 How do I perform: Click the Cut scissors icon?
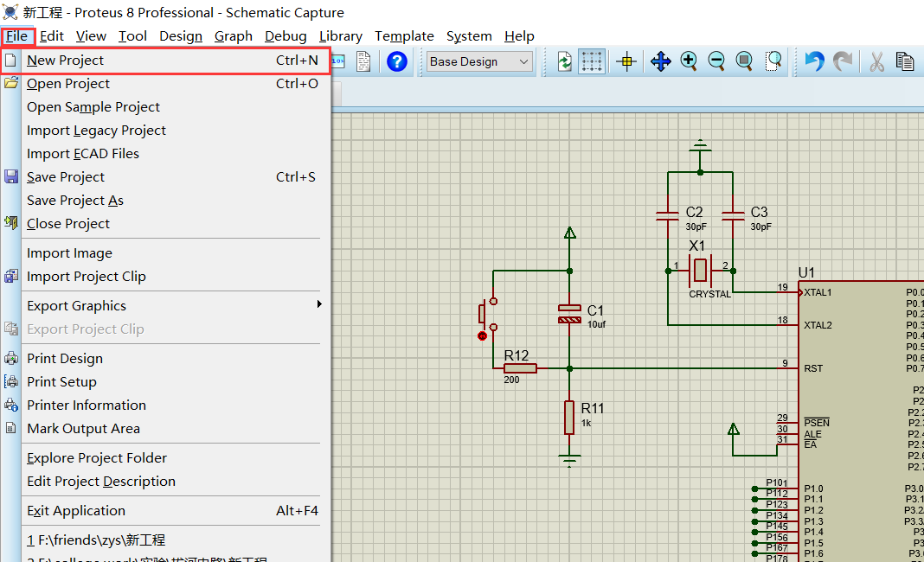point(877,61)
